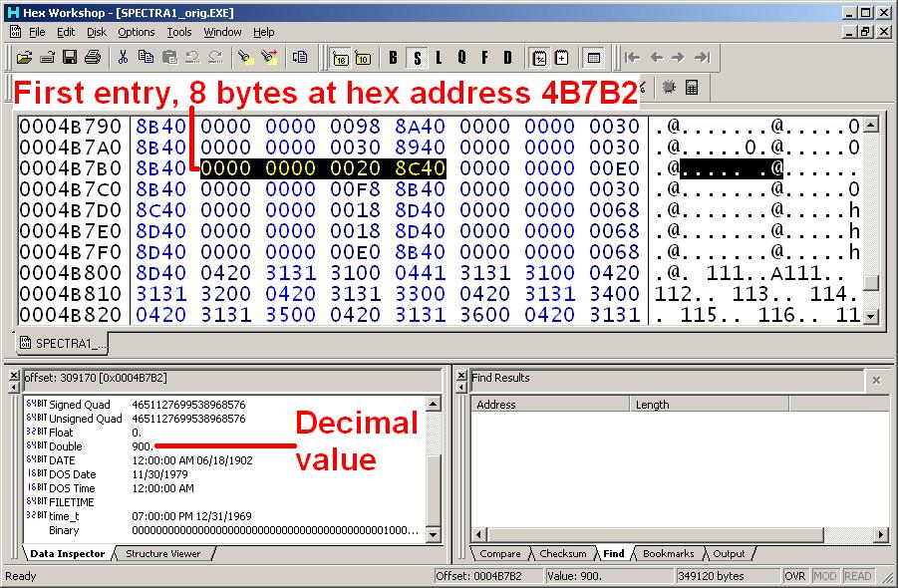Open Find with the flashlight icon
Screen dimensions: 898x588
pyautogui.click(x=246, y=57)
